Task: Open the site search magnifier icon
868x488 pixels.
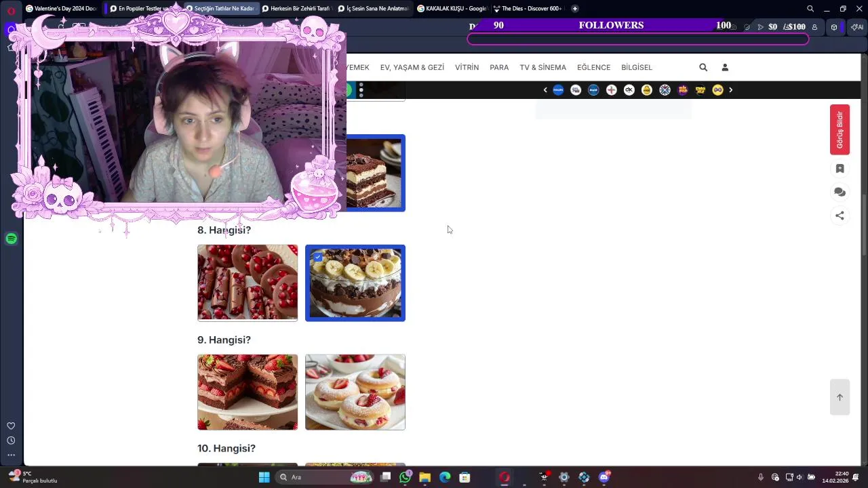Action: pos(703,67)
